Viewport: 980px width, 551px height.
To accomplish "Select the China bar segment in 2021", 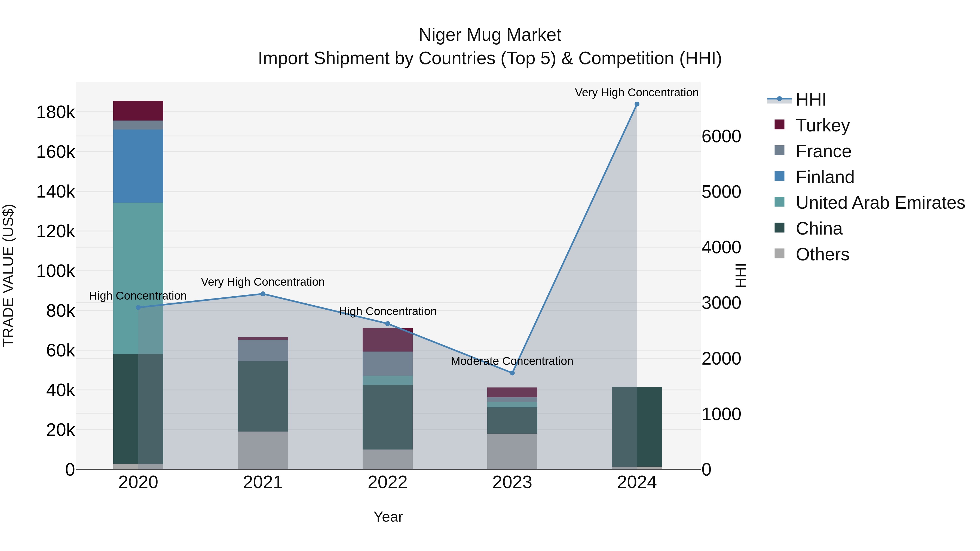I will tap(263, 396).
